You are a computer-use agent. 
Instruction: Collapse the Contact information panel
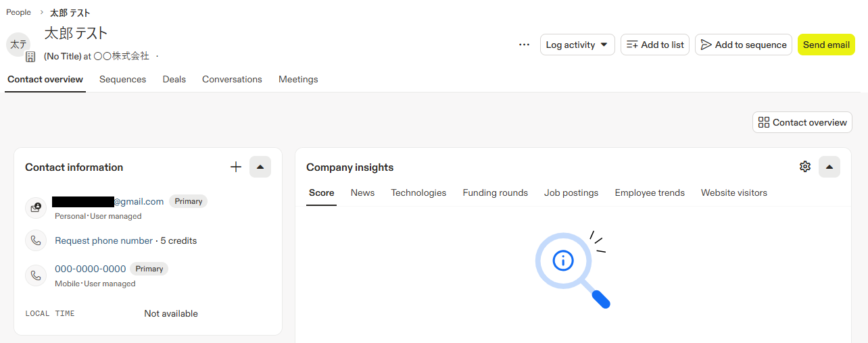260,167
